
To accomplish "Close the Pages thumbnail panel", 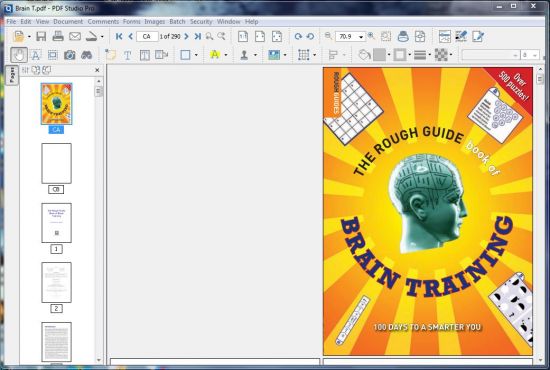I will click(97, 70).
